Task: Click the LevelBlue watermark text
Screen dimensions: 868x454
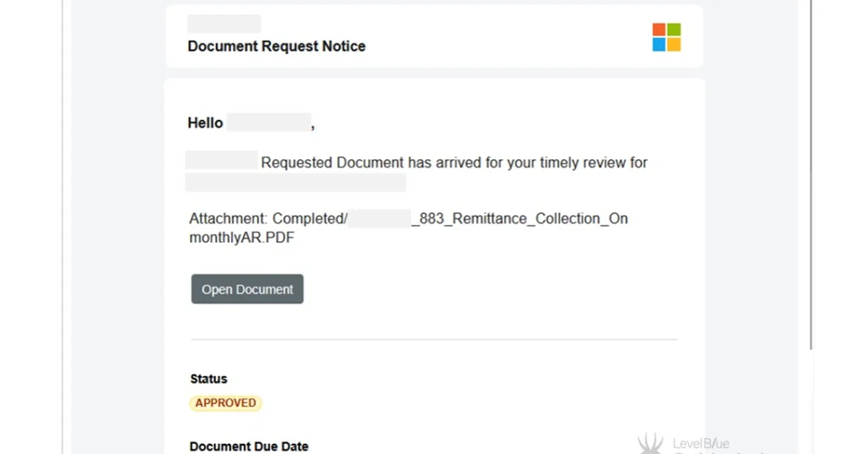Action: 702,442
